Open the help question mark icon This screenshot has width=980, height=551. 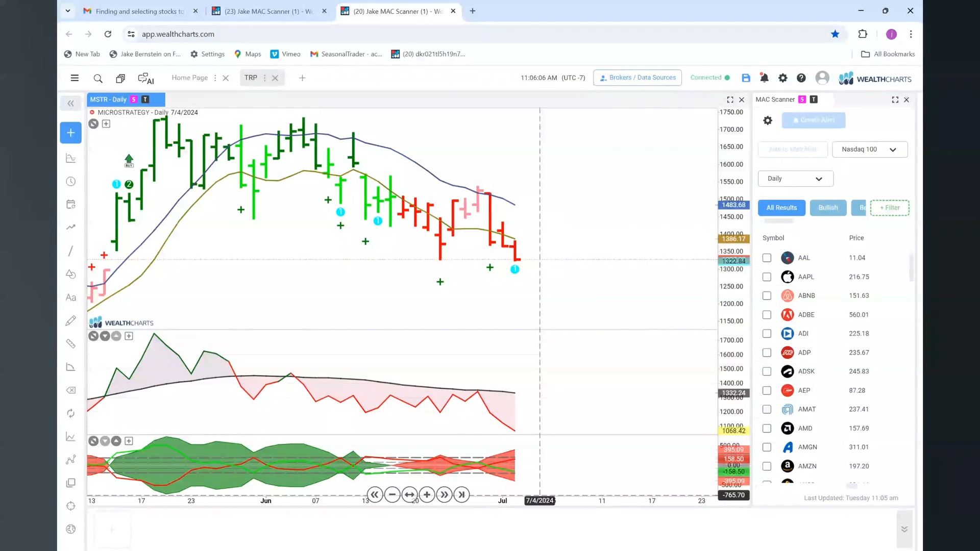(801, 78)
